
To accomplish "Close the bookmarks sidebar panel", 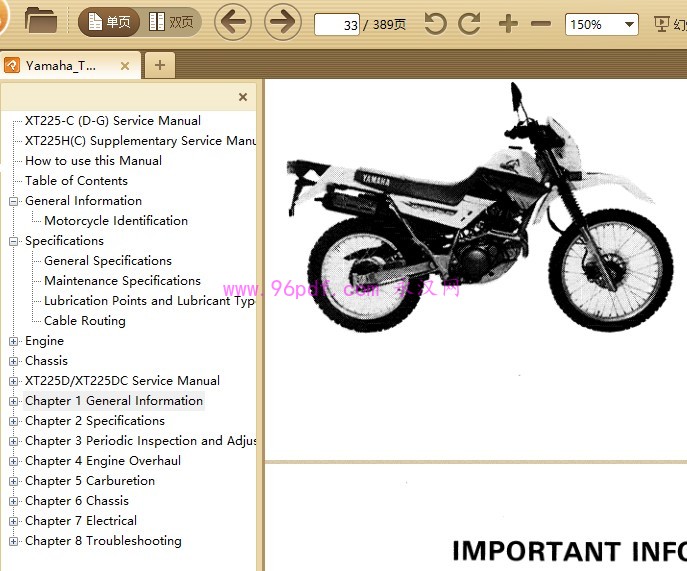I will [243, 97].
